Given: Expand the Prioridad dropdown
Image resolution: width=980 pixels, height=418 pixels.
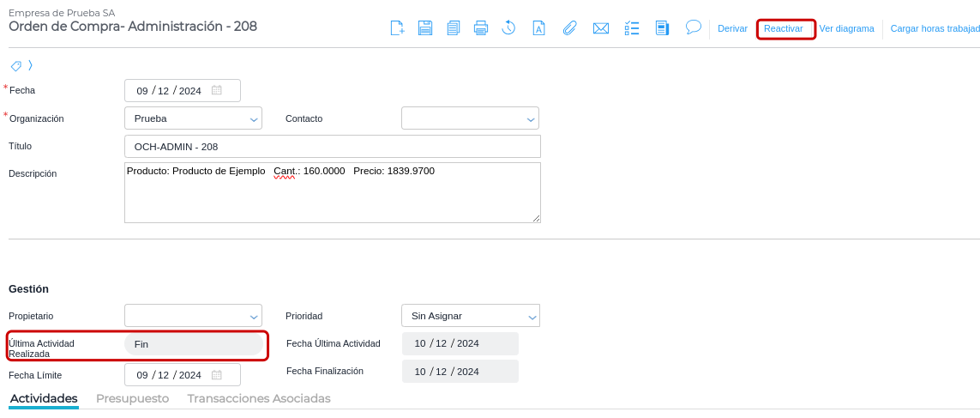Looking at the screenshot, I should (532, 317).
